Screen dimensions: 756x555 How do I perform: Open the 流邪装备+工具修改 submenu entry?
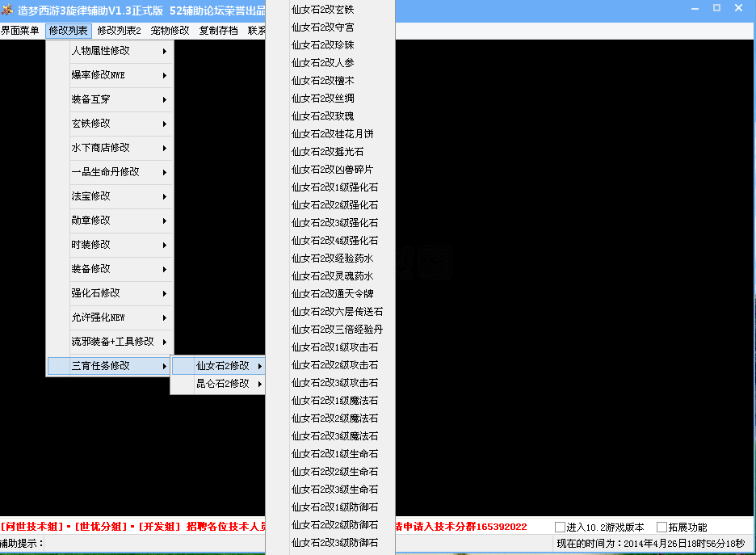110,342
